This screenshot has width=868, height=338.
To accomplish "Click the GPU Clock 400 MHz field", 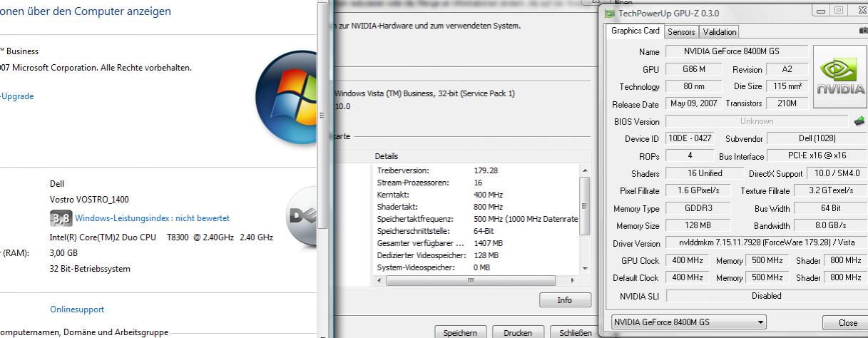I will [x=688, y=260].
